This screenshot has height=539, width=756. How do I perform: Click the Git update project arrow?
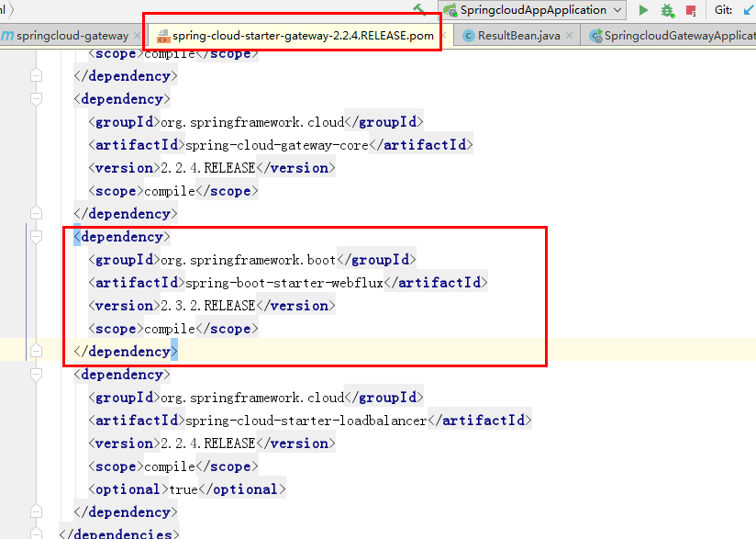749,10
